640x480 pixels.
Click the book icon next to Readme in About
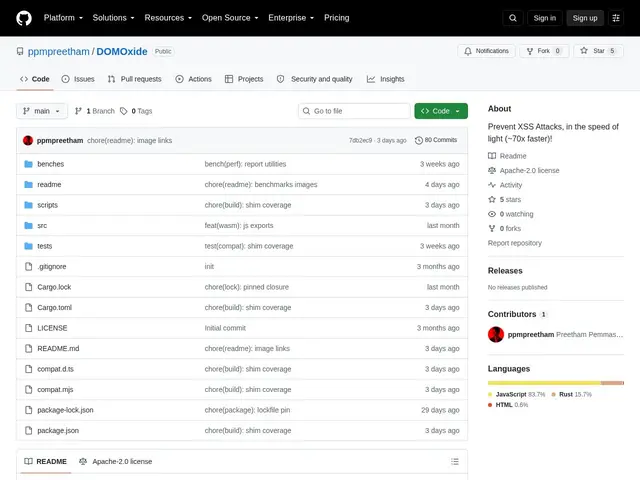[x=492, y=156]
